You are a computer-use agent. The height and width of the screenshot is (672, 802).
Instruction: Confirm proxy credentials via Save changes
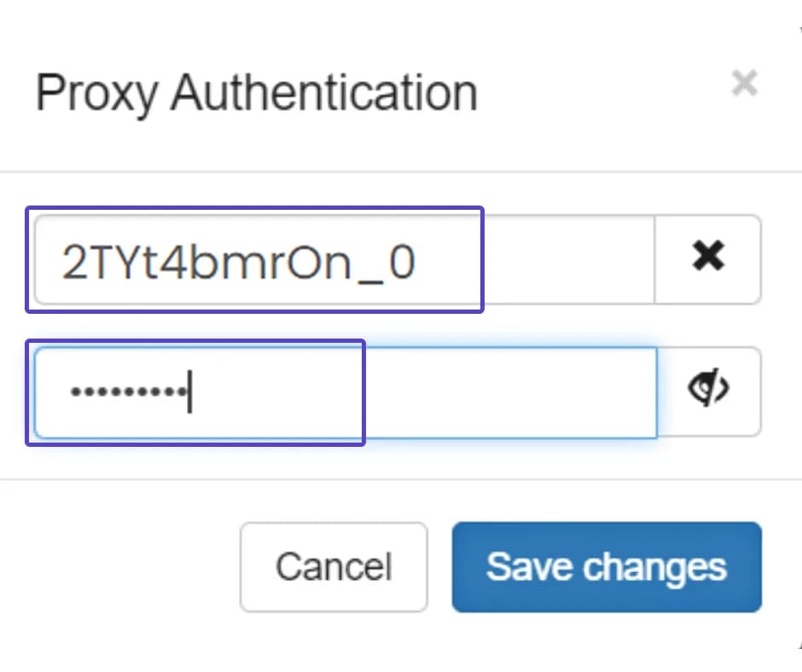[606, 566]
